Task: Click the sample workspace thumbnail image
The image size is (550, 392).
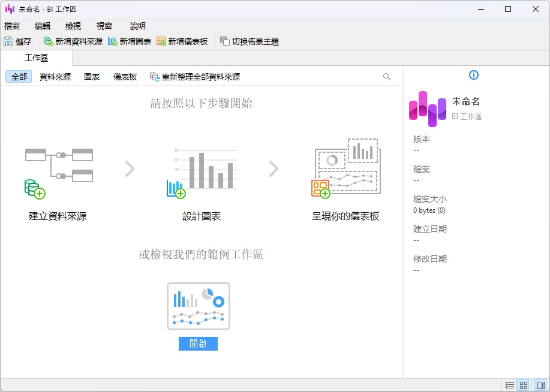Action: 198,306
